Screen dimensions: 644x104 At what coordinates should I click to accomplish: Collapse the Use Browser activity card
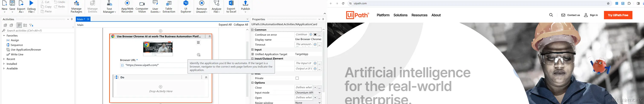210,36
